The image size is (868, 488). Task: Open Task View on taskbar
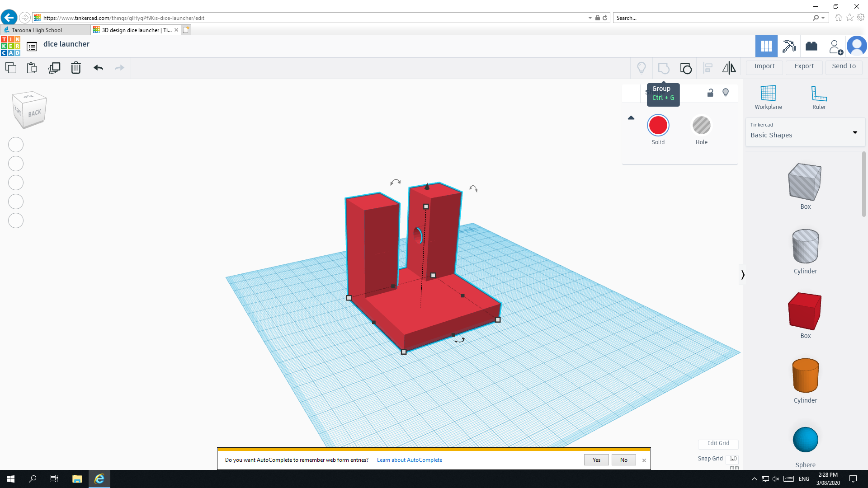[x=54, y=479]
